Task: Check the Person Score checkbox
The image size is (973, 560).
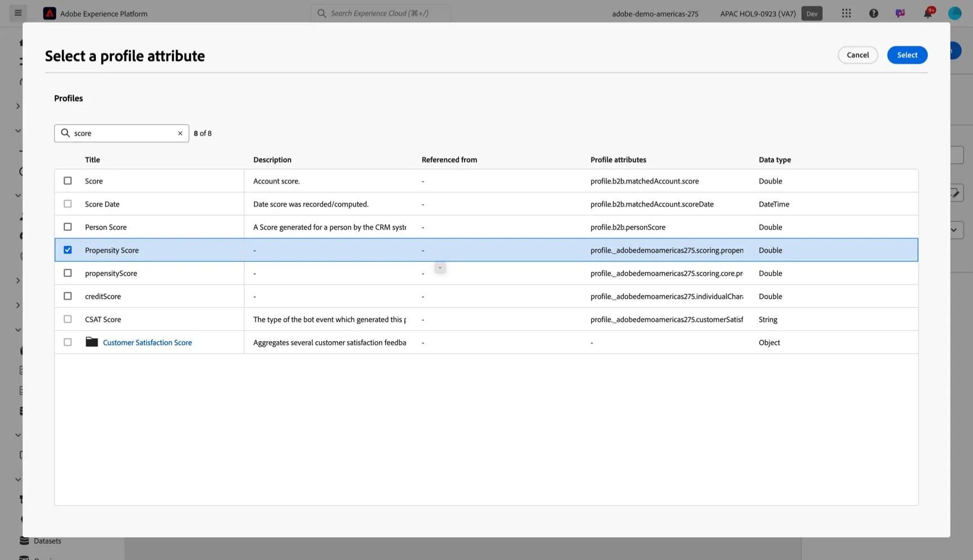Action: (x=68, y=227)
